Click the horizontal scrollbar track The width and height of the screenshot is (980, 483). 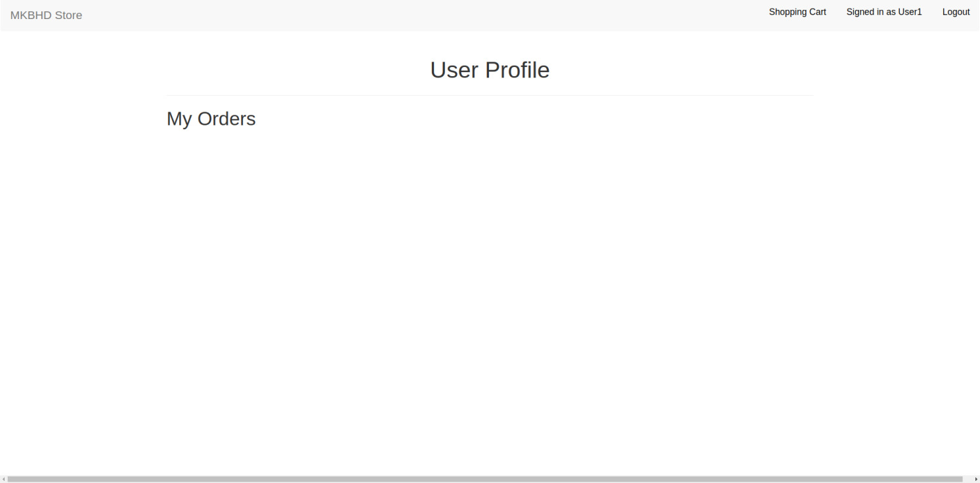[x=490, y=477]
